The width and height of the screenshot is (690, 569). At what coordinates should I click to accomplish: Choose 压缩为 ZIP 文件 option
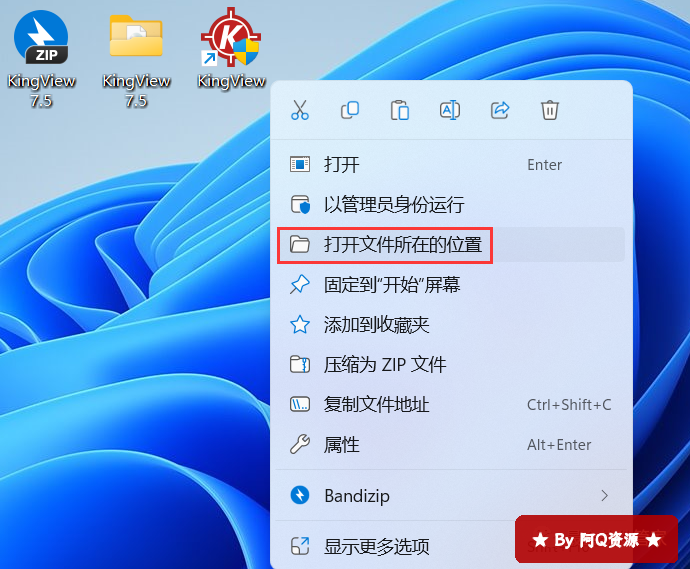click(451, 364)
